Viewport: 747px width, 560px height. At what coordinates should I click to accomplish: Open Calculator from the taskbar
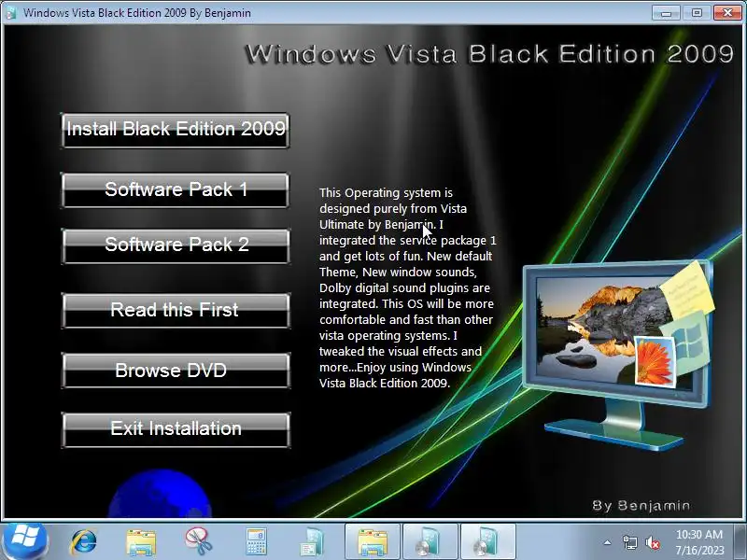[x=256, y=542]
